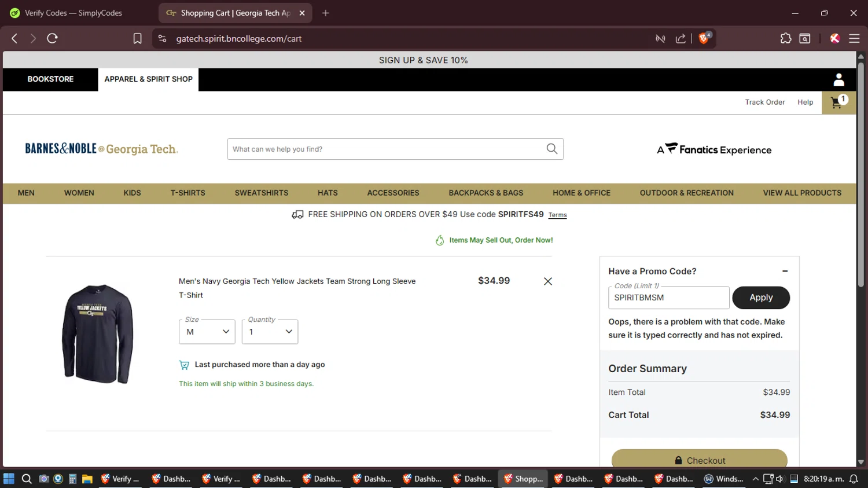868x488 pixels.
Task: Click the navy long sleeve shirt thumbnail
Action: (x=98, y=334)
